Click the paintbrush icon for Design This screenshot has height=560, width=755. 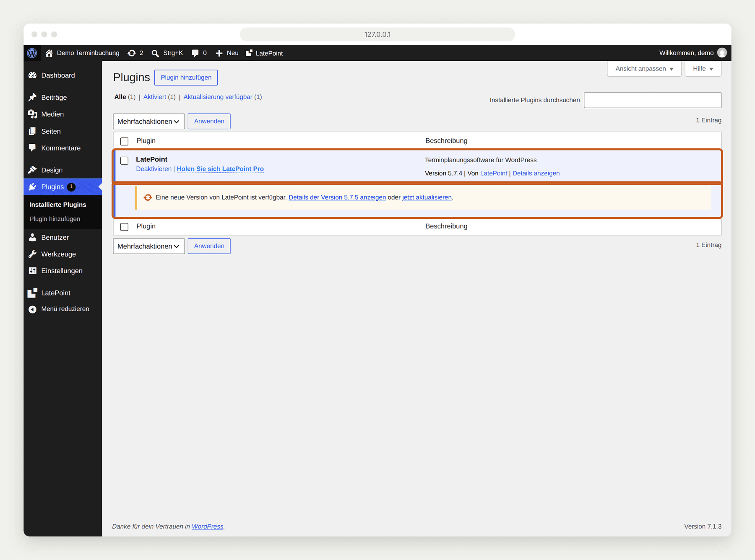pyautogui.click(x=33, y=170)
